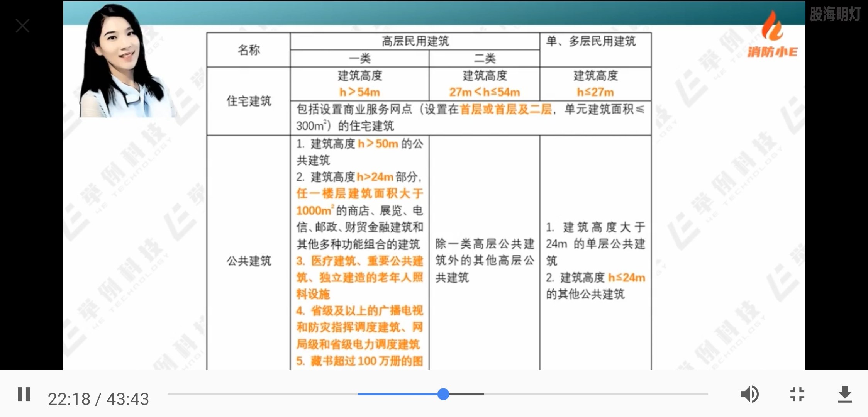The height and width of the screenshot is (417, 868).
Task: Exit fullscreen mode icon
Action: pyautogui.click(x=797, y=395)
